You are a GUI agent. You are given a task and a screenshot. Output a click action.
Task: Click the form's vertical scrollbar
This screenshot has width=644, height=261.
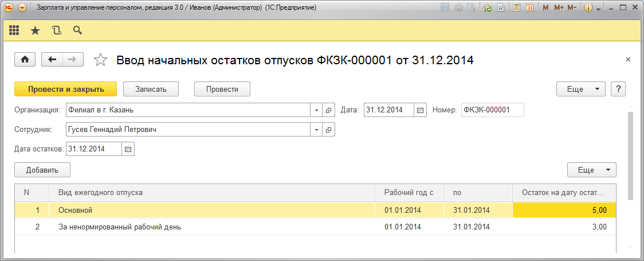click(x=631, y=155)
